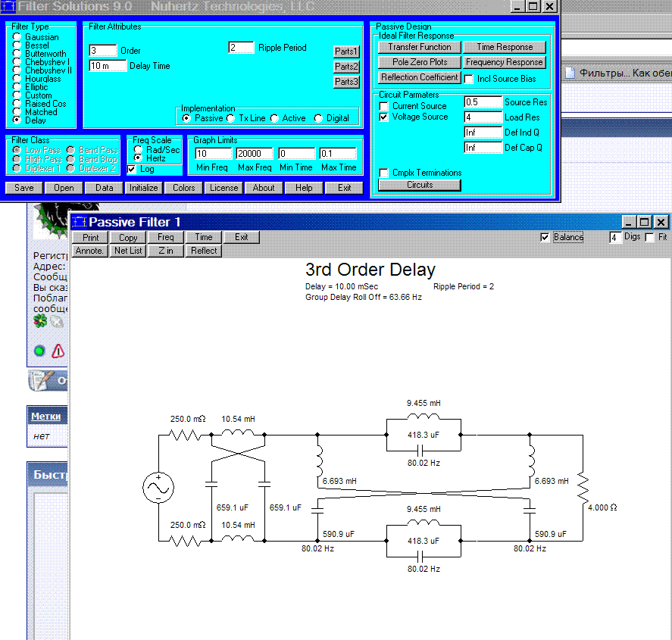Click the Net List button
Image resolution: width=672 pixels, height=640 pixels.
coord(127,251)
